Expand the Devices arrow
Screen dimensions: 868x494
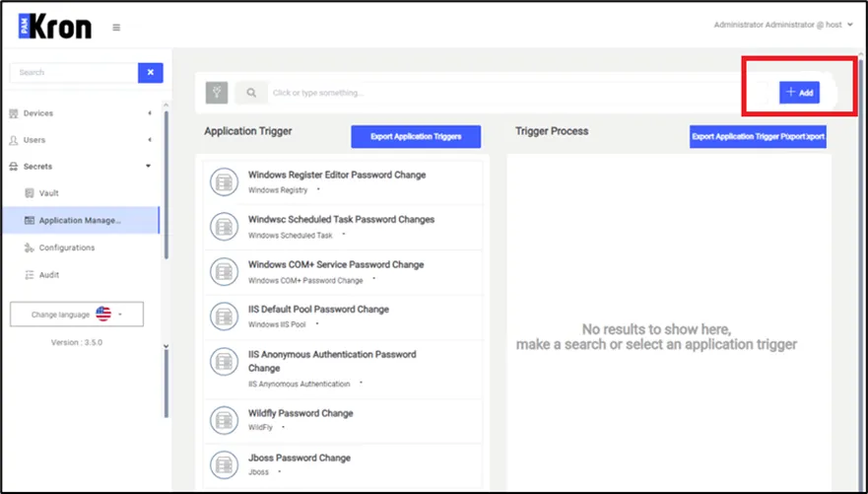pos(150,113)
